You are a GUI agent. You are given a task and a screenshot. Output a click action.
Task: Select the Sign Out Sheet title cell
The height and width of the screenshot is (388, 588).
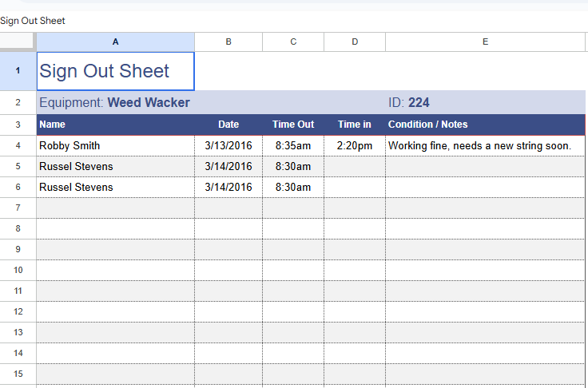pos(115,71)
